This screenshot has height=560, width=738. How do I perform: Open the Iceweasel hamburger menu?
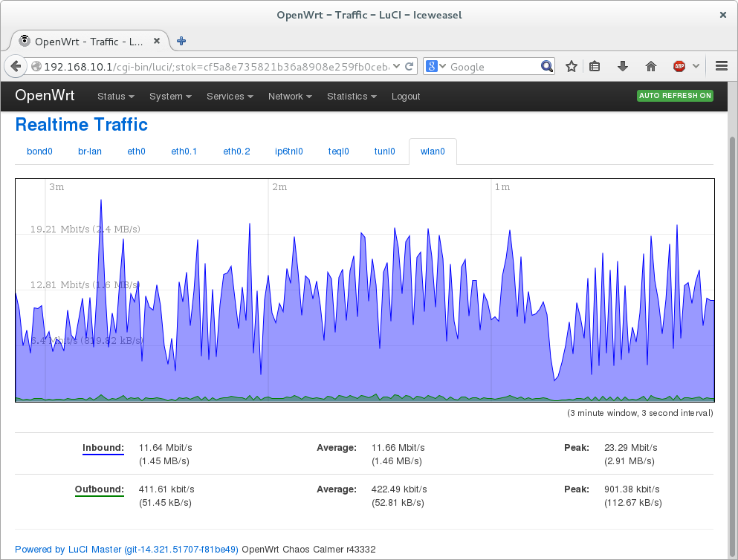click(722, 66)
